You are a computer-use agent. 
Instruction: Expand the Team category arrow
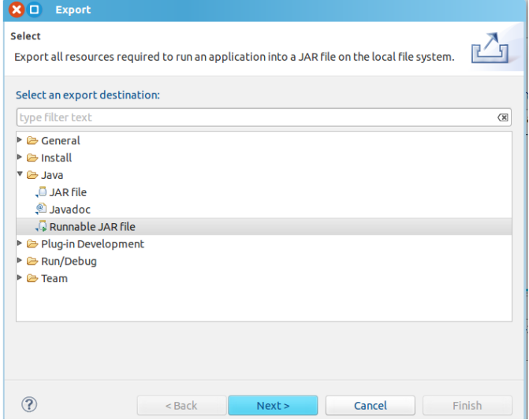click(20, 278)
